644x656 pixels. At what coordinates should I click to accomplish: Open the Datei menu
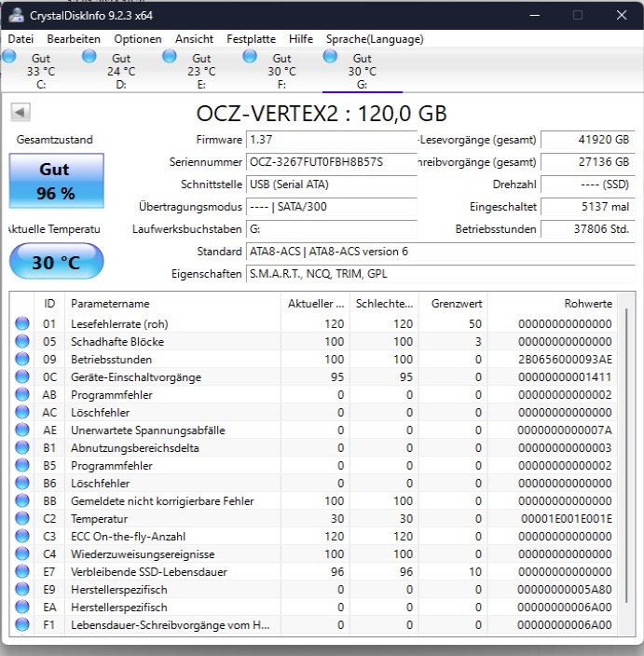[x=21, y=39]
